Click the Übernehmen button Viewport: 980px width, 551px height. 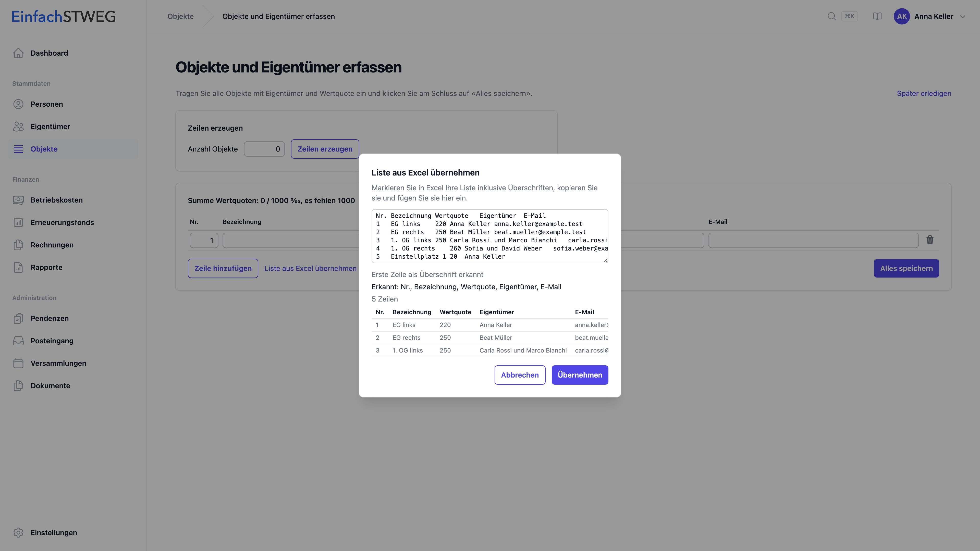tap(580, 375)
